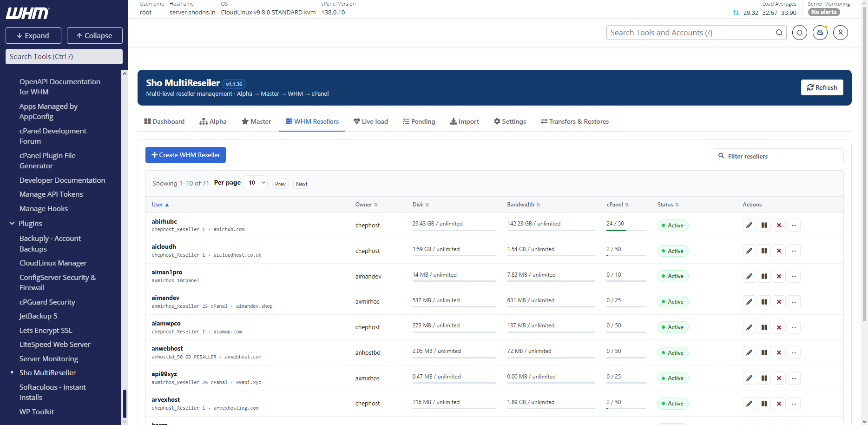Sort the table by Bandwidth column
868x425 pixels.
tap(524, 205)
